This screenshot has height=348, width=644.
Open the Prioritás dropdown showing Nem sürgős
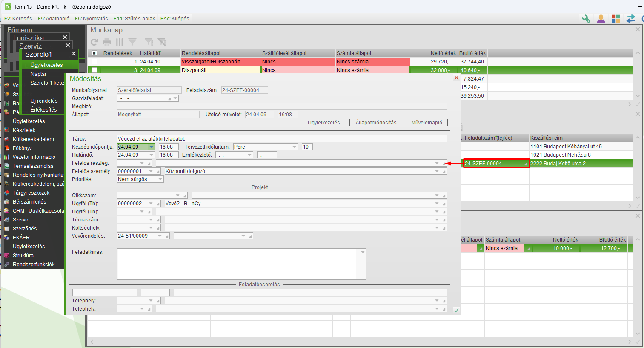coord(160,179)
